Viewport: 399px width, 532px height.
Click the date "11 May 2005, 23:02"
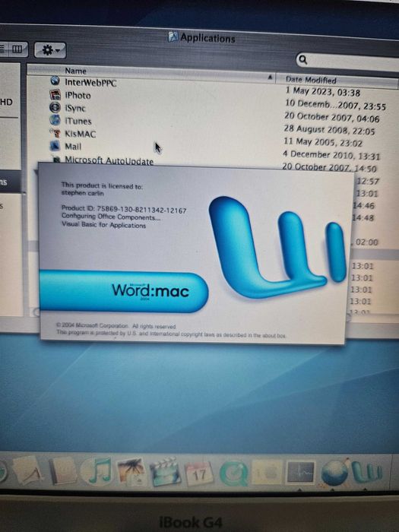pyautogui.click(x=323, y=143)
